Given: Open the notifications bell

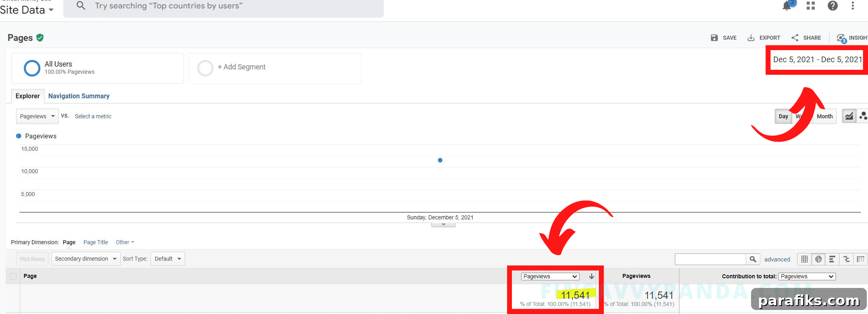Looking at the screenshot, I should [x=787, y=6].
